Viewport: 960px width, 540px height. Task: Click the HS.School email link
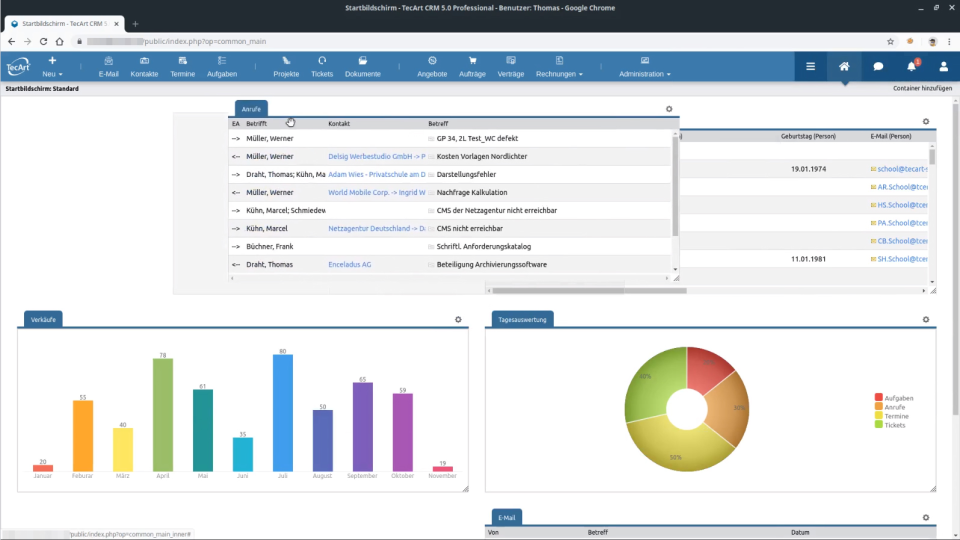click(x=902, y=205)
